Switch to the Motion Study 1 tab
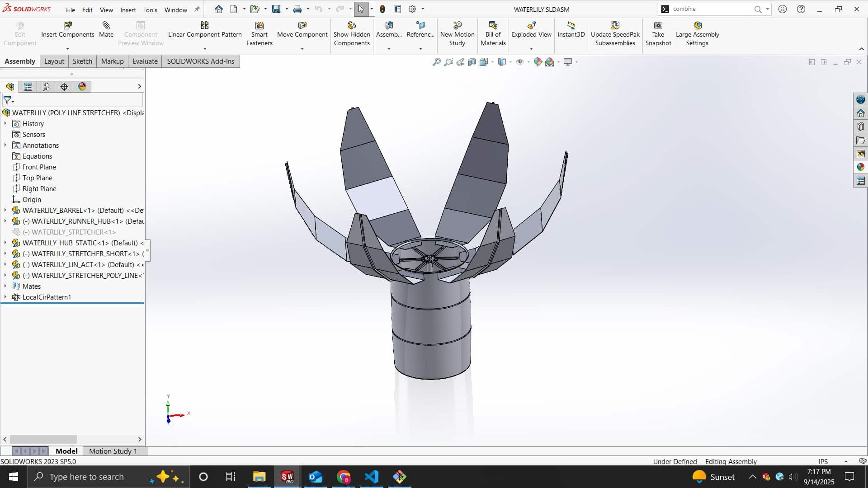The height and width of the screenshot is (488, 868). [x=113, y=450]
